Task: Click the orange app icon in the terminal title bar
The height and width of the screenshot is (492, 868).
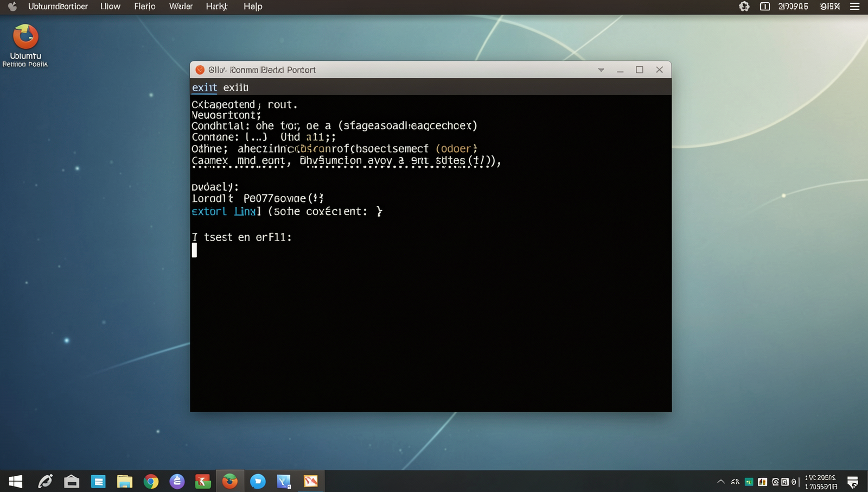Action: (200, 70)
